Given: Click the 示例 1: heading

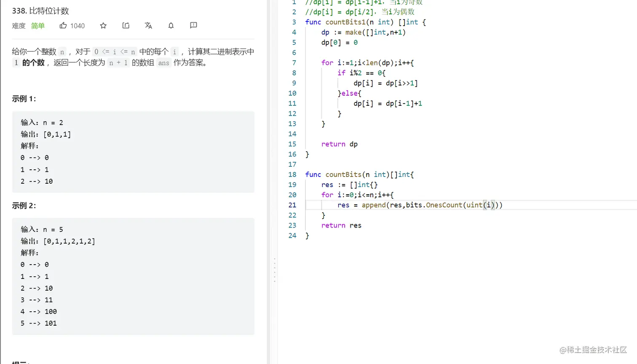Looking at the screenshot, I should point(24,99).
